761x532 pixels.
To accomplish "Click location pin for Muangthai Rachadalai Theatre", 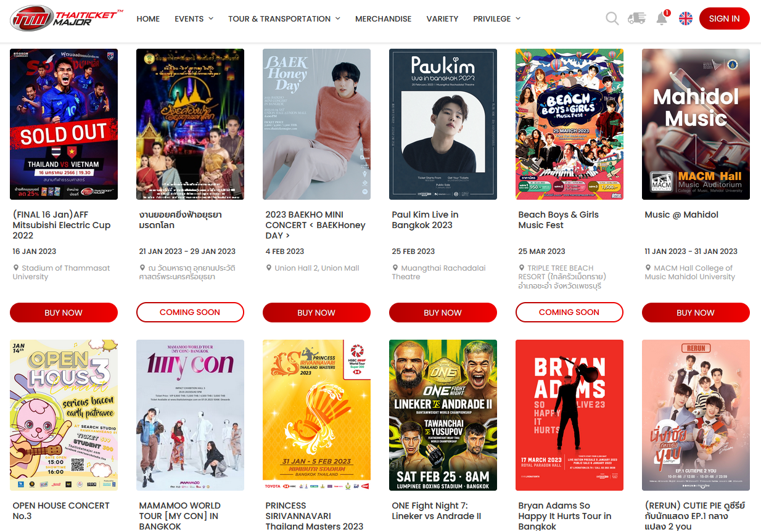I will pos(395,268).
